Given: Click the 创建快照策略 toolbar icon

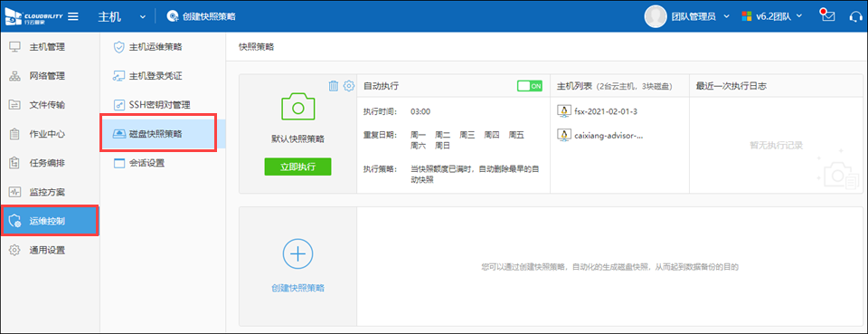Looking at the screenshot, I should pyautogui.click(x=173, y=16).
